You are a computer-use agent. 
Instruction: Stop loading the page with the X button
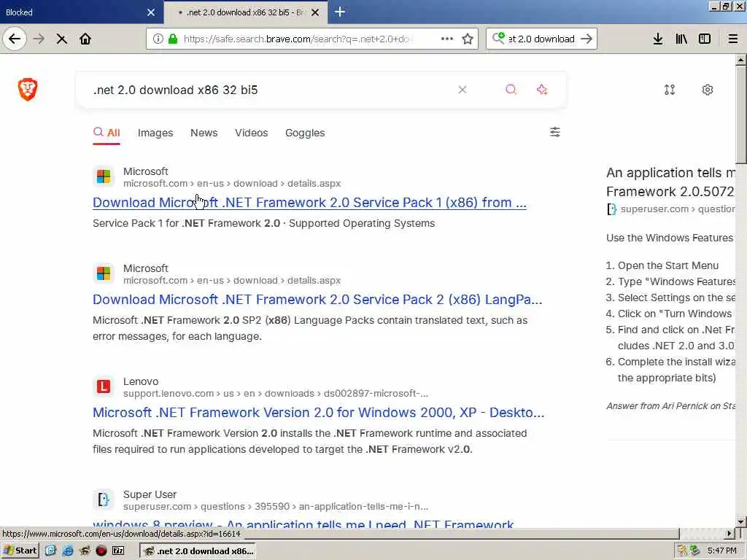pos(62,39)
